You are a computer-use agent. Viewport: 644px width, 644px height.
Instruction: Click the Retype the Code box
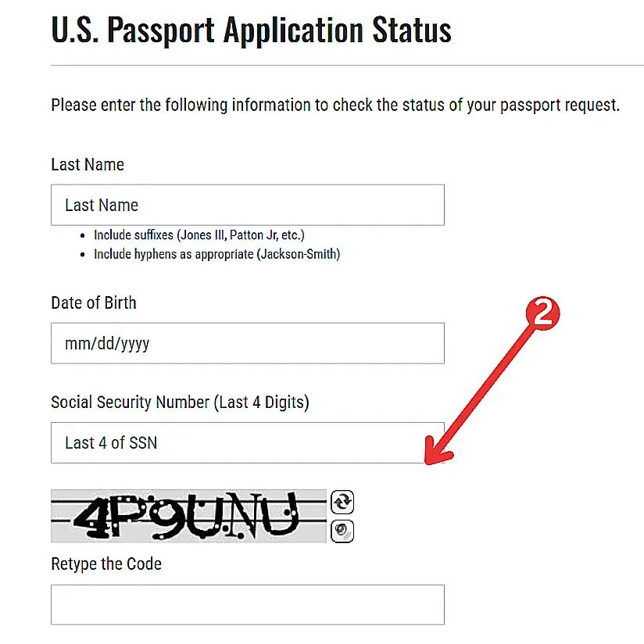click(x=248, y=604)
